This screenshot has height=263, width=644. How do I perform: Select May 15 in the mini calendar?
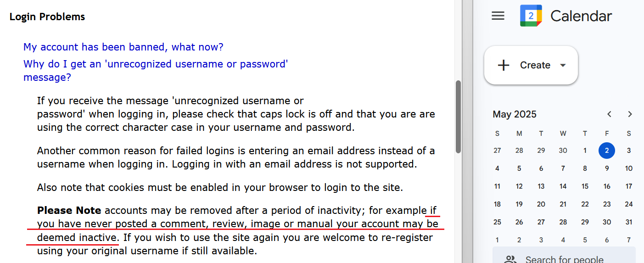coord(585,186)
